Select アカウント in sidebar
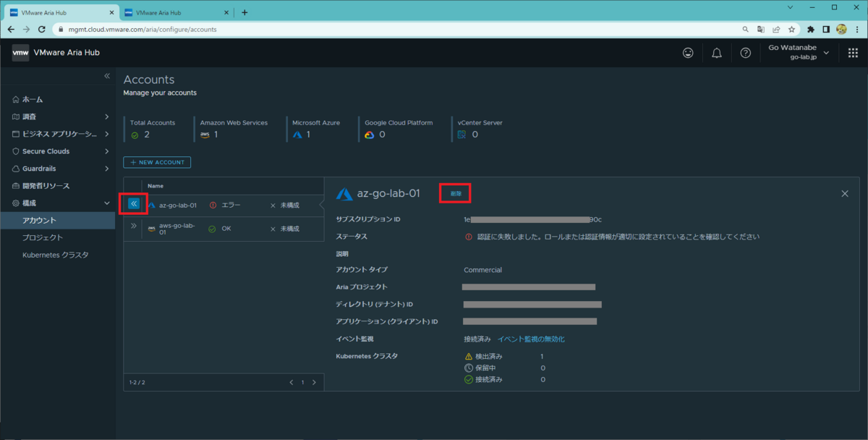Image resolution: width=868 pixels, height=440 pixels. pyautogui.click(x=58, y=221)
